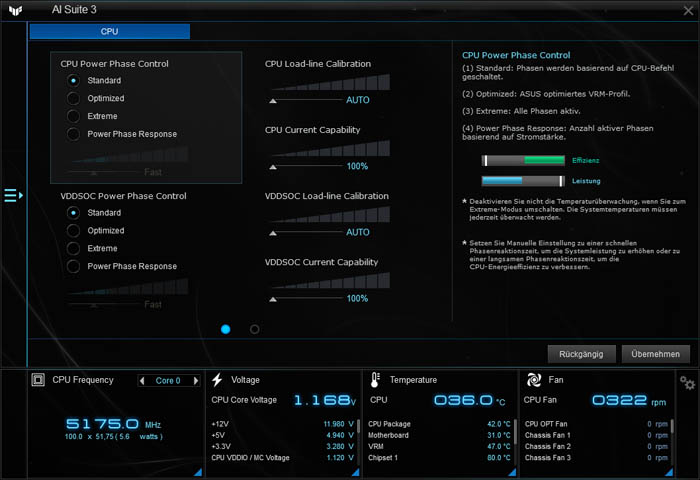Expand the Voltage panel corner arrow

(x=355, y=472)
